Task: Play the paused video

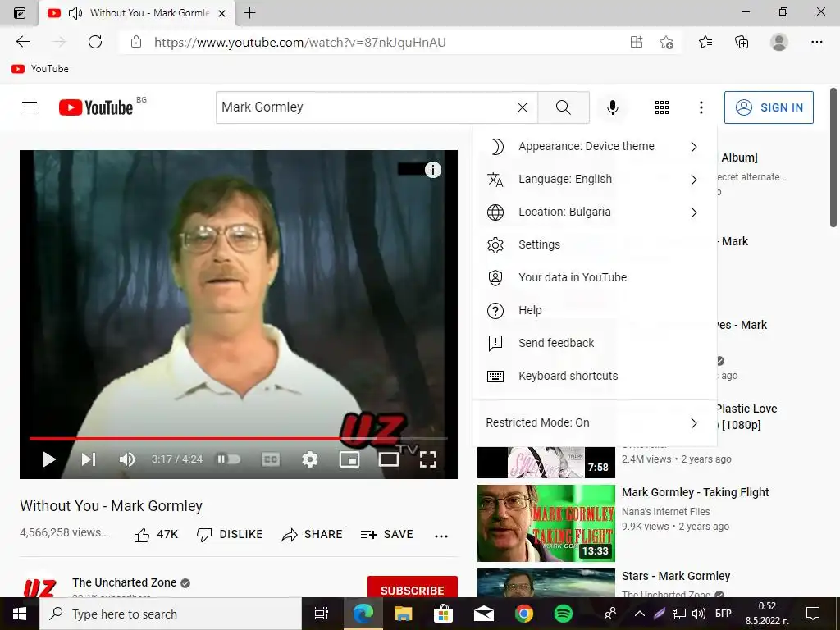Action: click(48, 459)
